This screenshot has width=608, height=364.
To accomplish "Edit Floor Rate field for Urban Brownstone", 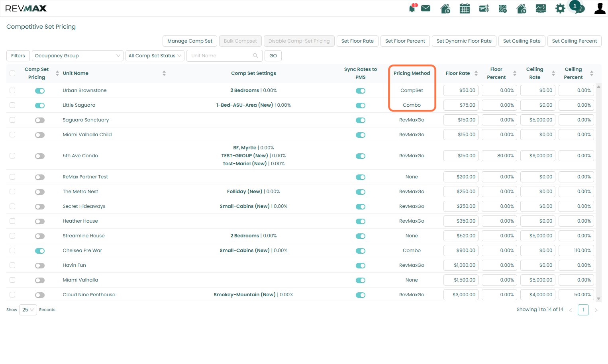I will [461, 90].
